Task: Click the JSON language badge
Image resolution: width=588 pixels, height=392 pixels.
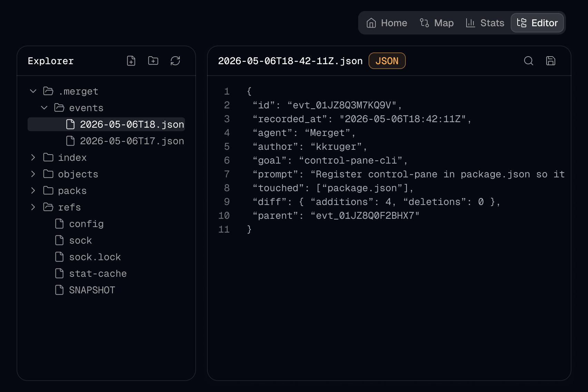Action: 387,61
